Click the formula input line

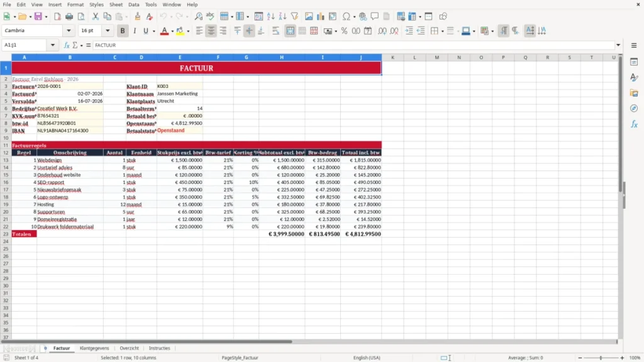coord(353,45)
